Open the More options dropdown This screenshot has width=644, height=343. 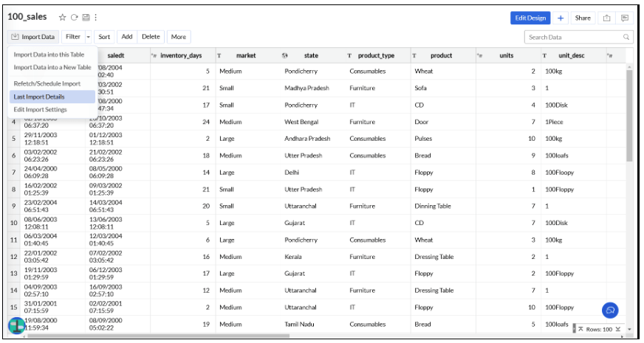(179, 37)
